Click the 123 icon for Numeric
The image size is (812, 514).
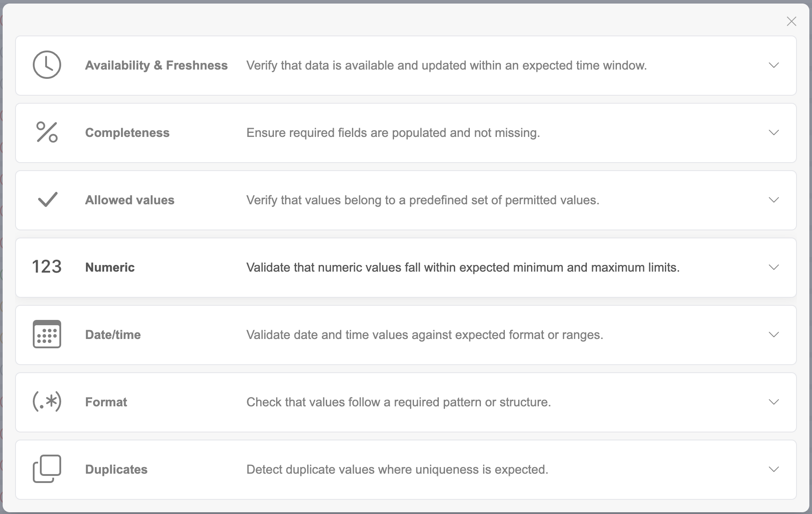(x=47, y=267)
